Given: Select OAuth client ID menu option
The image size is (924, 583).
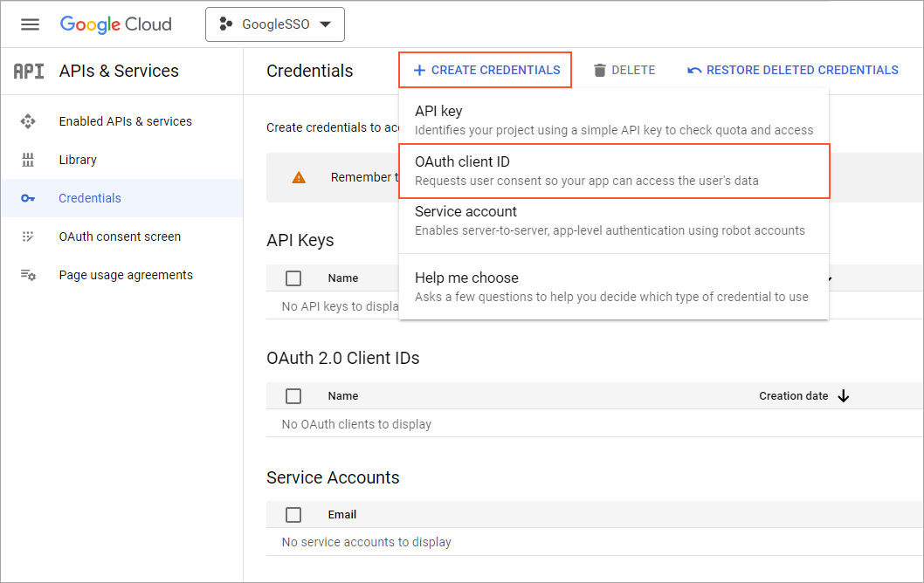Looking at the screenshot, I should click(613, 171).
